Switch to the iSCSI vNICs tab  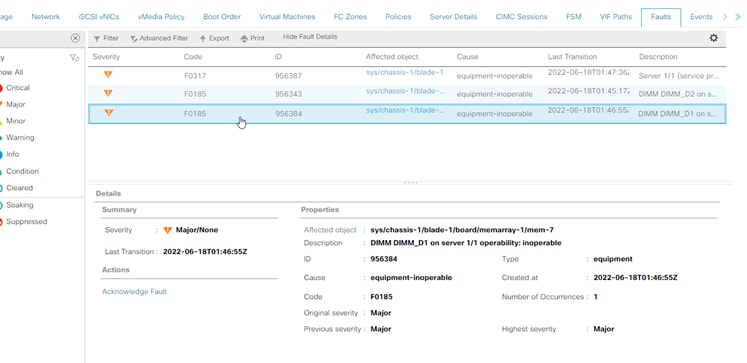point(99,17)
